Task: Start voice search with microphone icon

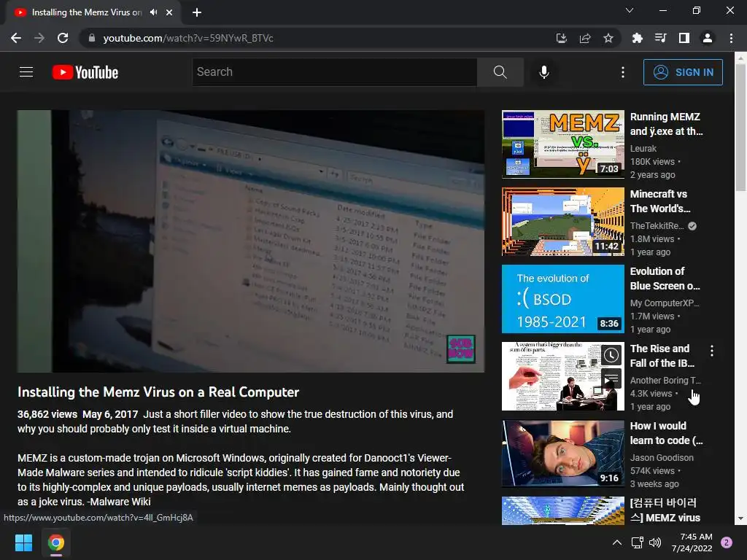Action: [544, 72]
